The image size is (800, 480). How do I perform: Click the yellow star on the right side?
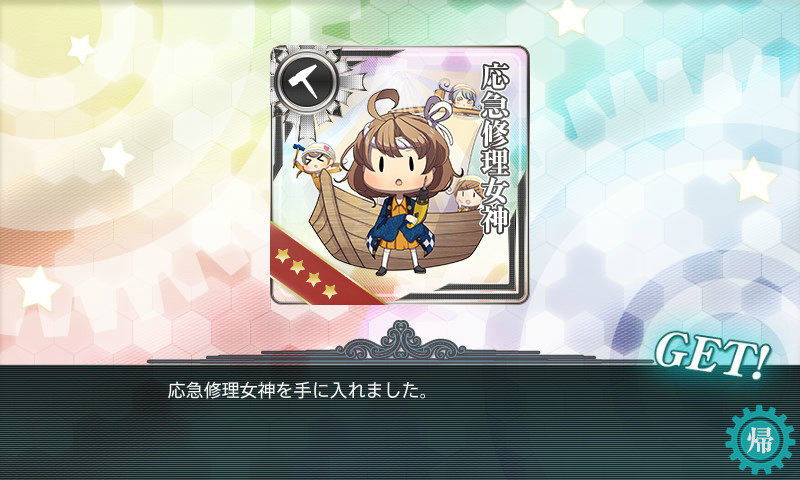[x=754, y=180]
